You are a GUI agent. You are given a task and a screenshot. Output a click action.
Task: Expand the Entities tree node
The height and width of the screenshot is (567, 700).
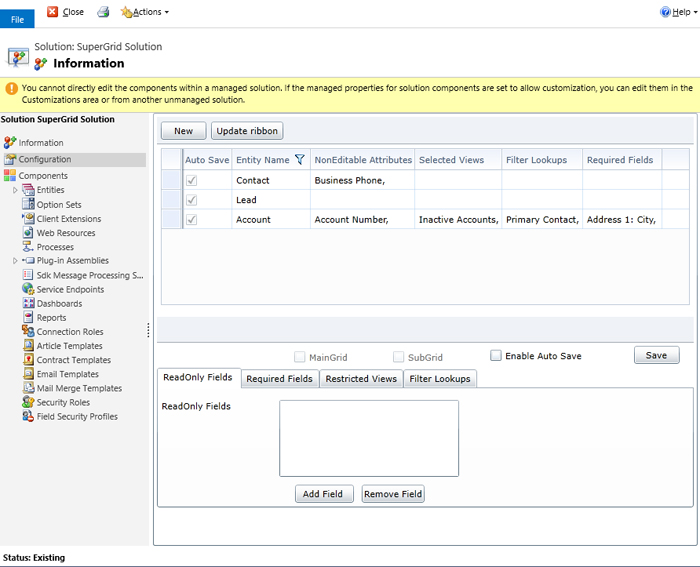point(15,190)
